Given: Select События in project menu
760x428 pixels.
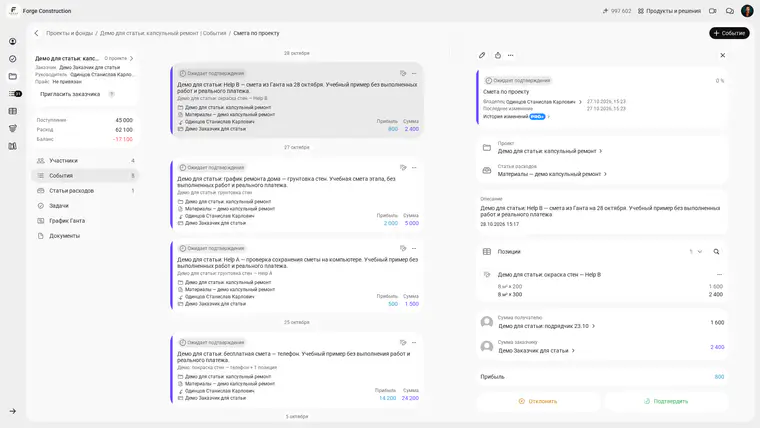Looking at the screenshot, I should pos(85,175).
